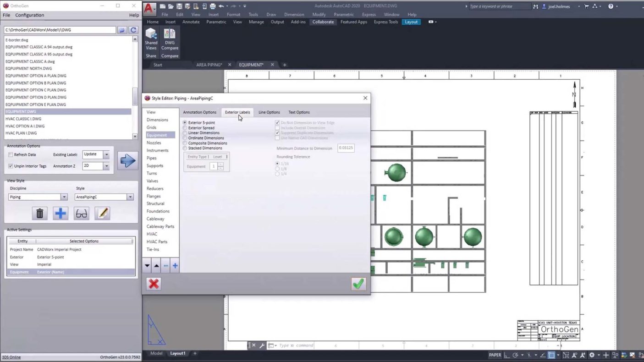Click the blue plus below the category list
This screenshot has width=644, height=362.
[x=175, y=266]
